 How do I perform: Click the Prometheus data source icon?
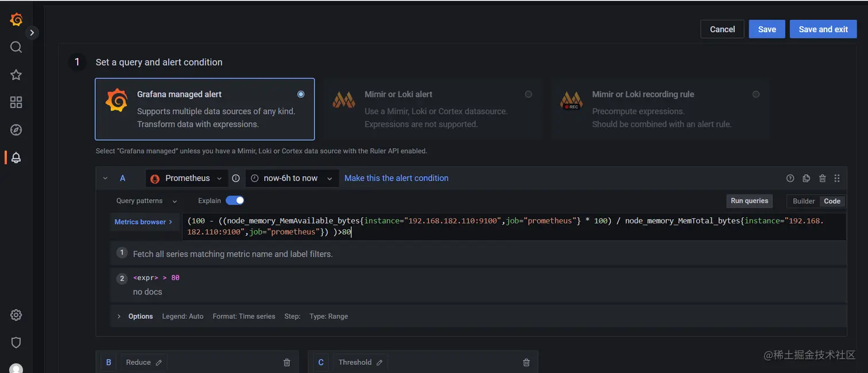pos(155,179)
